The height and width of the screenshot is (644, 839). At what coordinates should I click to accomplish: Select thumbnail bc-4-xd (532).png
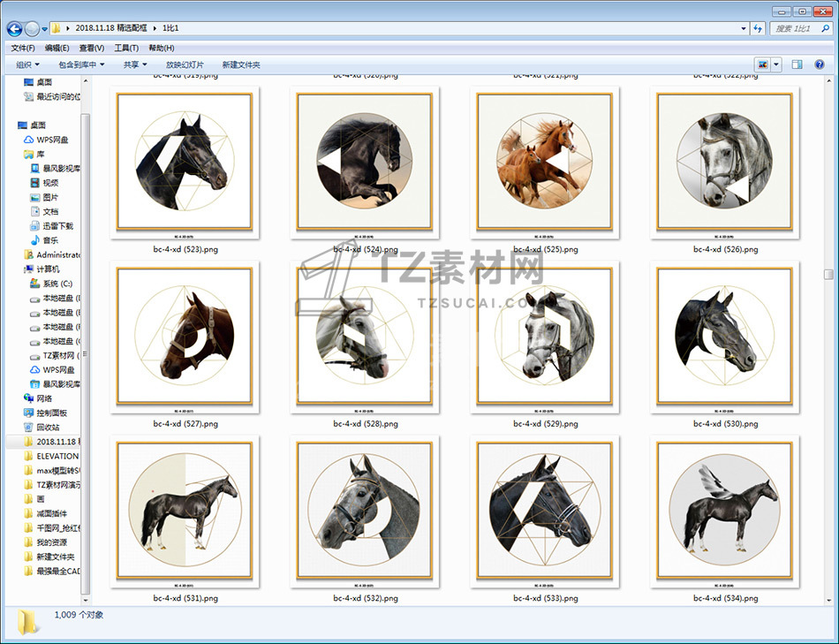coord(365,511)
